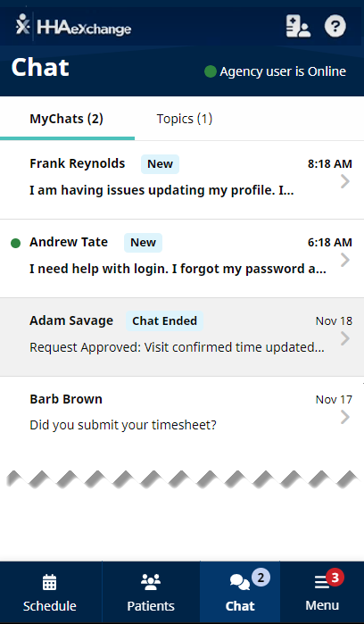Tap the red Menu notification badge
The image size is (364, 624).
(335, 577)
